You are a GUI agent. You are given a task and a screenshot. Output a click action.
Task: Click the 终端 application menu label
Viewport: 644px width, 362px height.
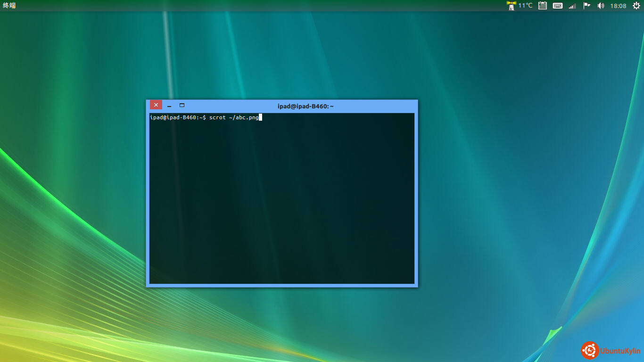point(9,6)
